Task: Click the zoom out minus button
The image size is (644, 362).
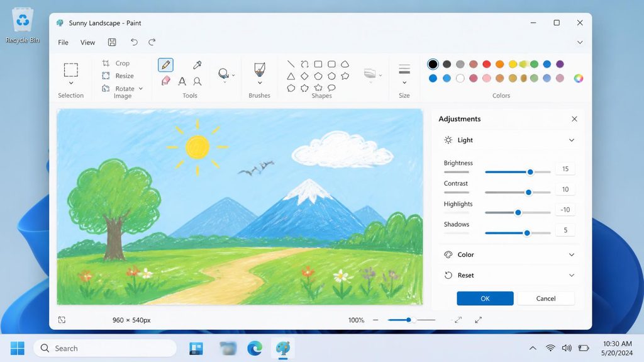Action: [x=375, y=320]
